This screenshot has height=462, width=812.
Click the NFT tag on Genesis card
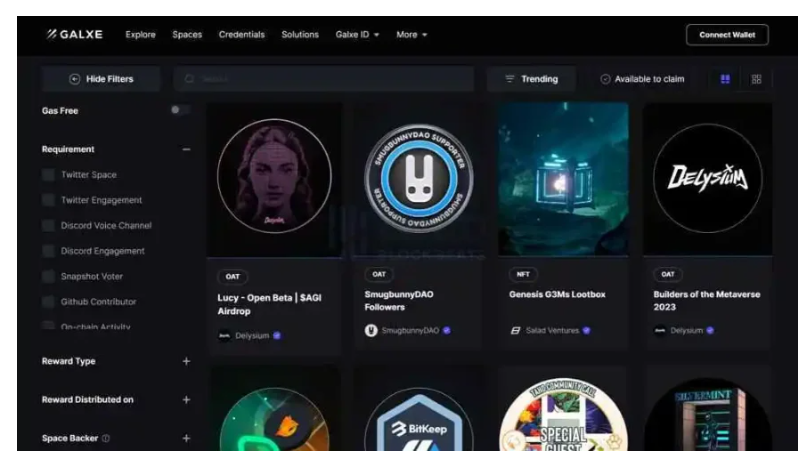click(523, 274)
